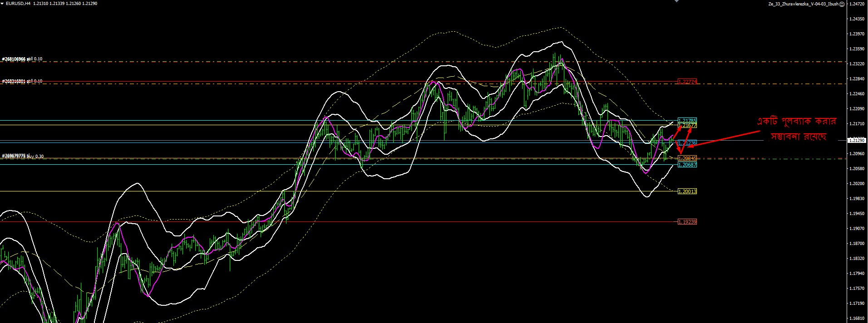This screenshot has height=323, width=868.
Task: Click 1.22090 on the price scale
Action: click(857, 109)
